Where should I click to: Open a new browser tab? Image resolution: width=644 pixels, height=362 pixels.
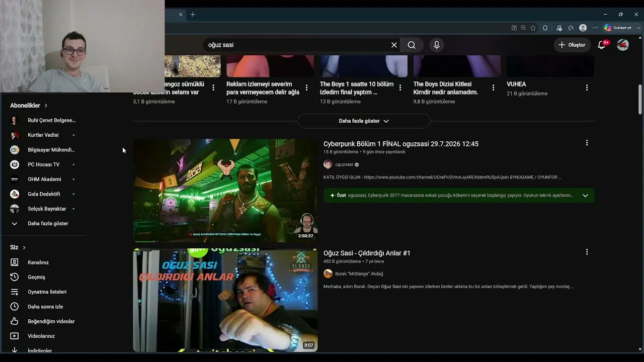click(193, 15)
